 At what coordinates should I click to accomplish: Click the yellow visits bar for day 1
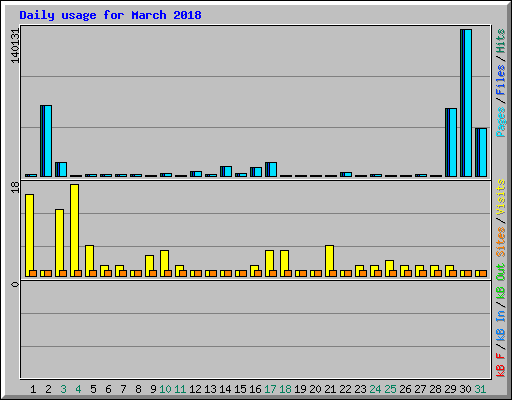(x=29, y=235)
